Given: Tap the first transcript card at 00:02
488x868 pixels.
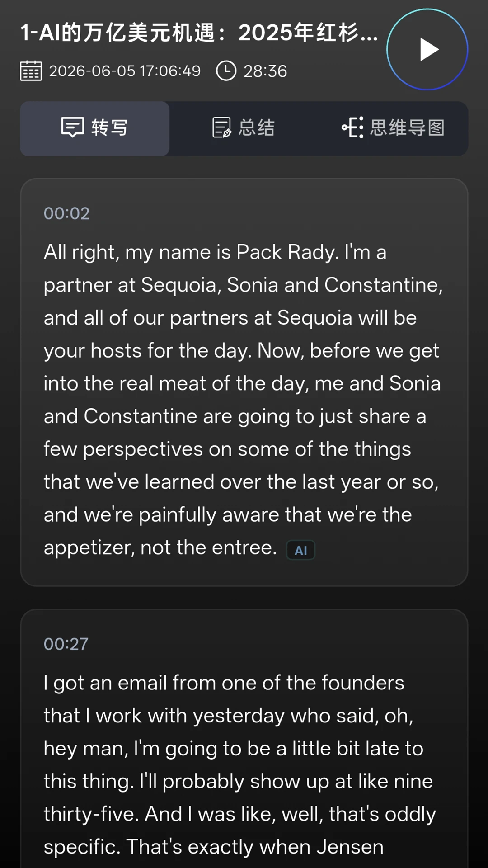Looking at the screenshot, I should coord(244,382).
